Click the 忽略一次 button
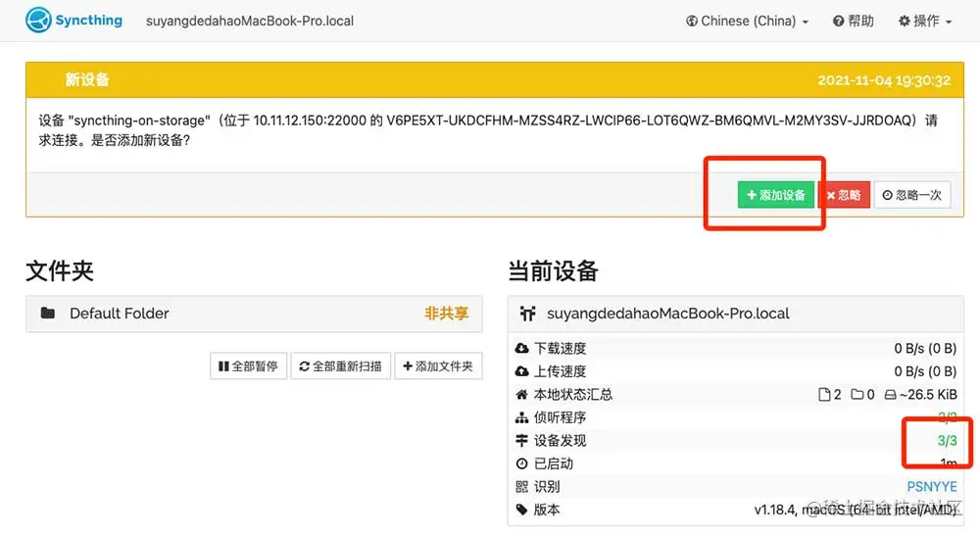The height and width of the screenshot is (535, 980). pyautogui.click(x=911, y=195)
